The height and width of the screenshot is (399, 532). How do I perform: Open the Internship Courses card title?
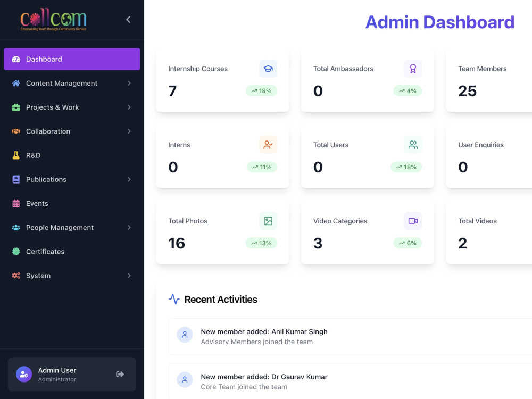coord(198,69)
